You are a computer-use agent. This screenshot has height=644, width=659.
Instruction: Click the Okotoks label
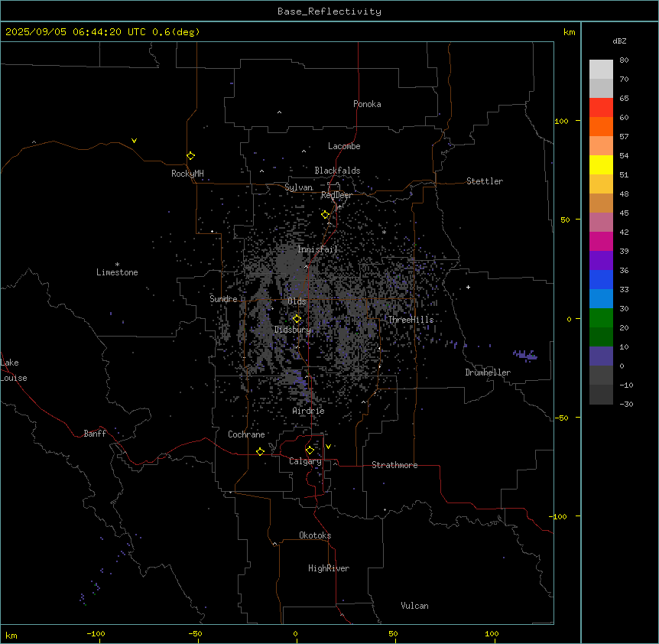(315, 535)
